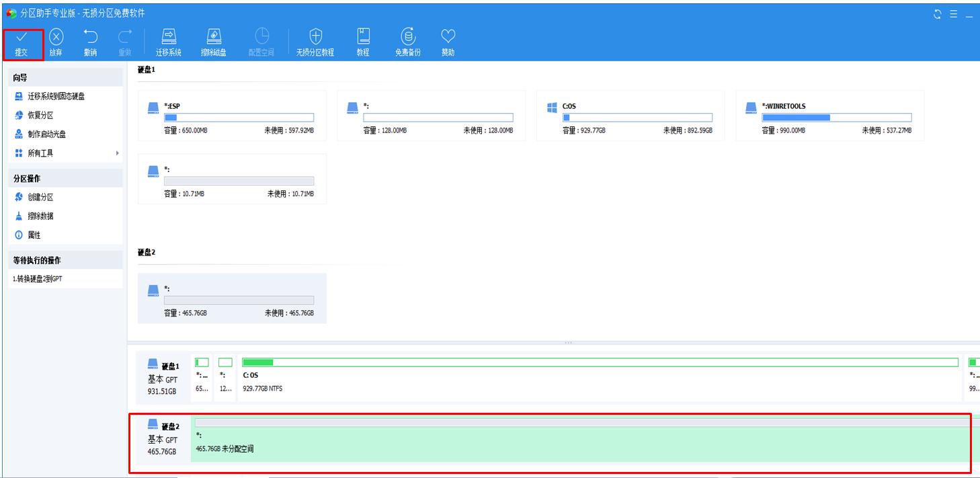This screenshot has height=478, width=980.
Task: Expand the 所有工具 submenu arrow
Action: tap(118, 153)
